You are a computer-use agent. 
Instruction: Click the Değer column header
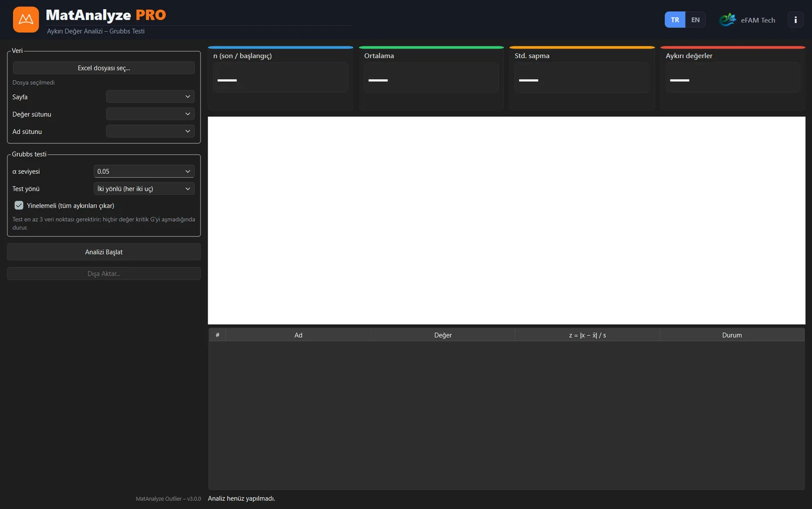pos(443,335)
